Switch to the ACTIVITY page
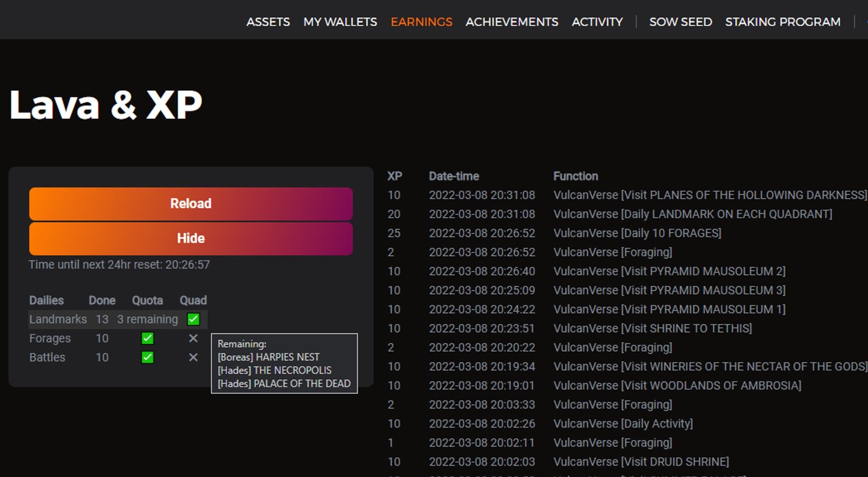Screen dimensions: 868x477 (597, 22)
